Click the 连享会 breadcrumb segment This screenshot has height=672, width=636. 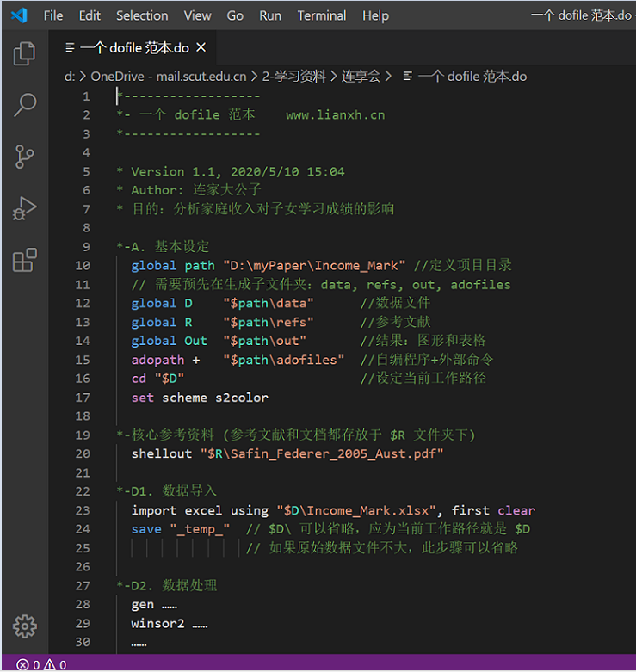(361, 77)
